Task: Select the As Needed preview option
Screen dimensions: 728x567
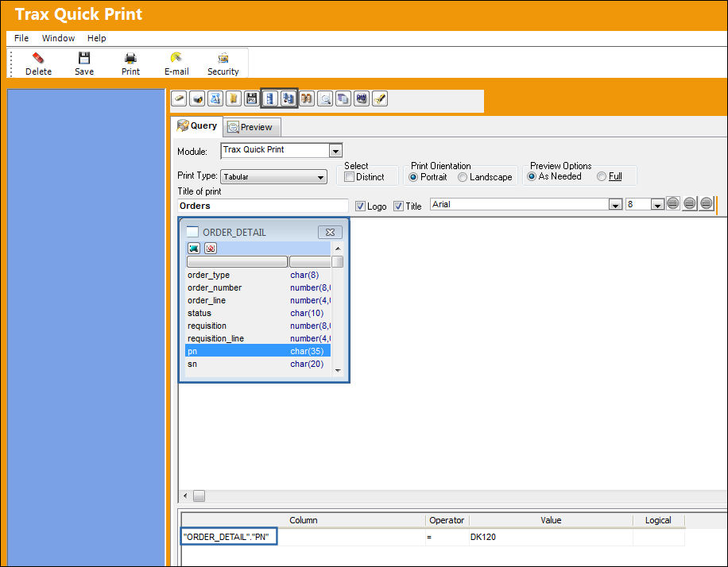Action: [532, 176]
